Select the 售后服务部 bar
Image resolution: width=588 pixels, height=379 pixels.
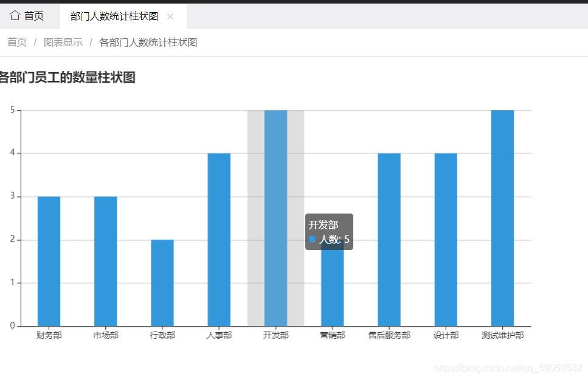pos(389,239)
